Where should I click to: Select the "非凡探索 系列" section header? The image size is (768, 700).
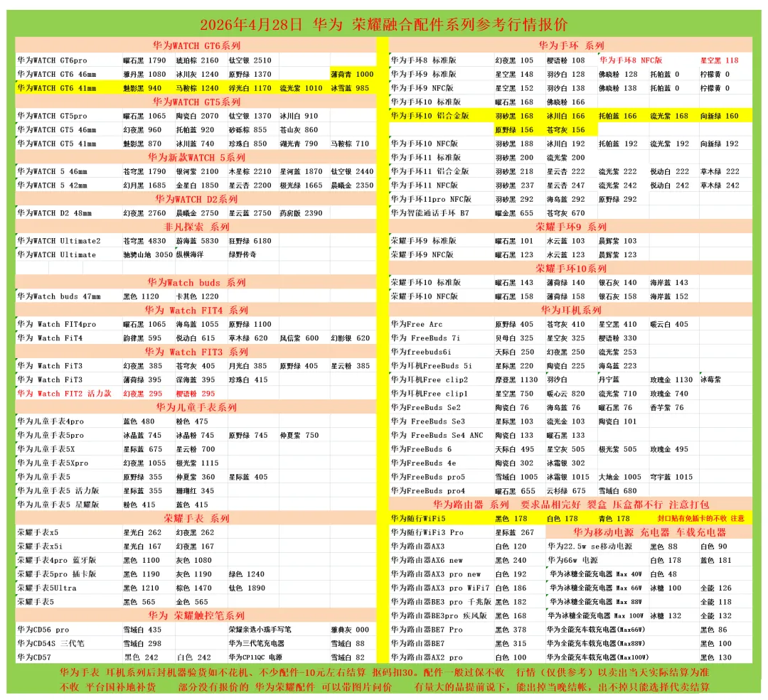tap(196, 227)
